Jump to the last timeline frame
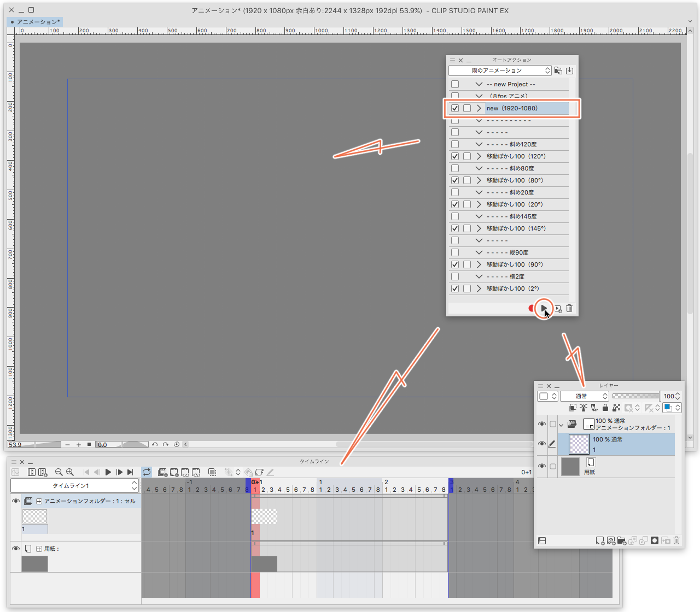Screen dimensions: 700x612 pyautogui.click(x=130, y=472)
